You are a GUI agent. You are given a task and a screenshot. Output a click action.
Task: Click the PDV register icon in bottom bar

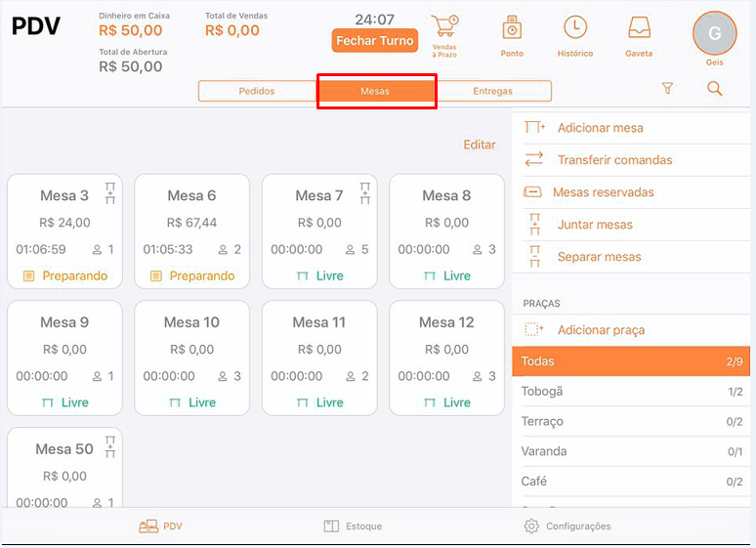[x=148, y=527]
